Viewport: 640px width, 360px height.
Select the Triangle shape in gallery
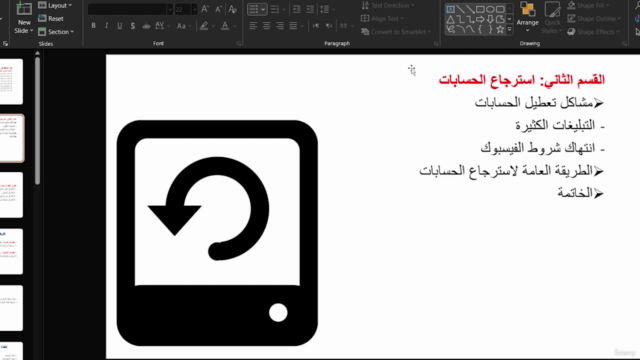(x=451, y=19)
